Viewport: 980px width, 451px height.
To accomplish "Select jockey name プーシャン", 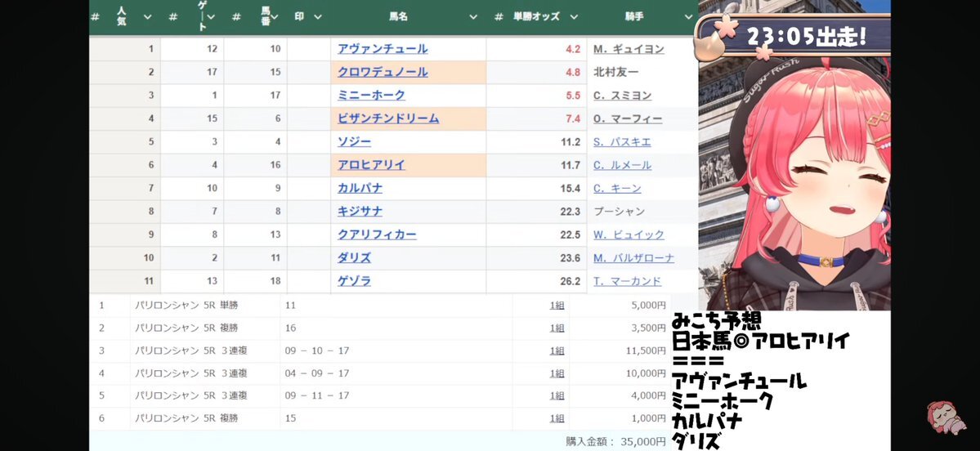I will 620,211.
